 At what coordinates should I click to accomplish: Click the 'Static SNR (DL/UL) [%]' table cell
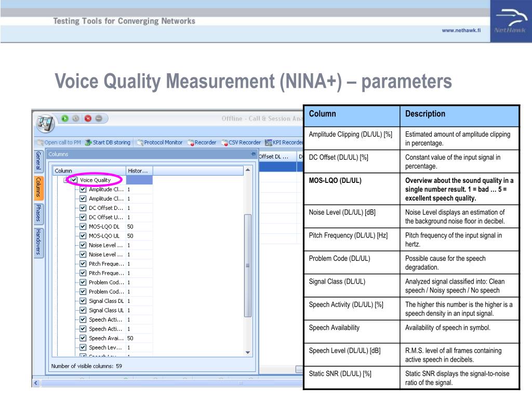352,378
